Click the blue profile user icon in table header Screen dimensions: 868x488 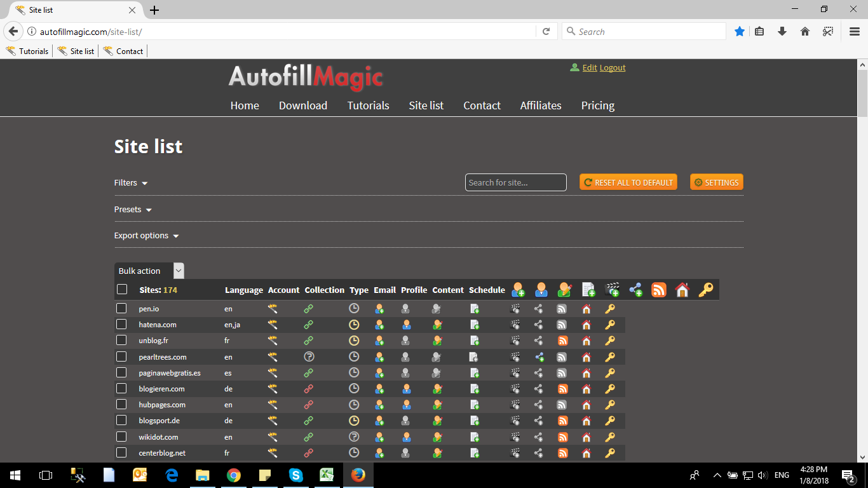click(x=541, y=290)
